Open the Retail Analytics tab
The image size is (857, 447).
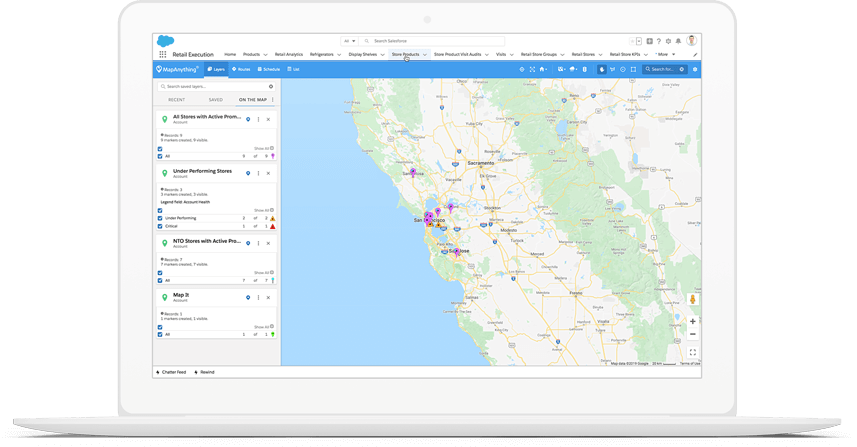(289, 55)
